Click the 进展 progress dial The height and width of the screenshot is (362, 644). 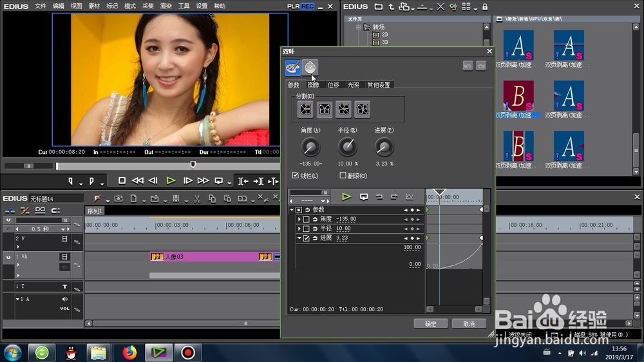(384, 147)
